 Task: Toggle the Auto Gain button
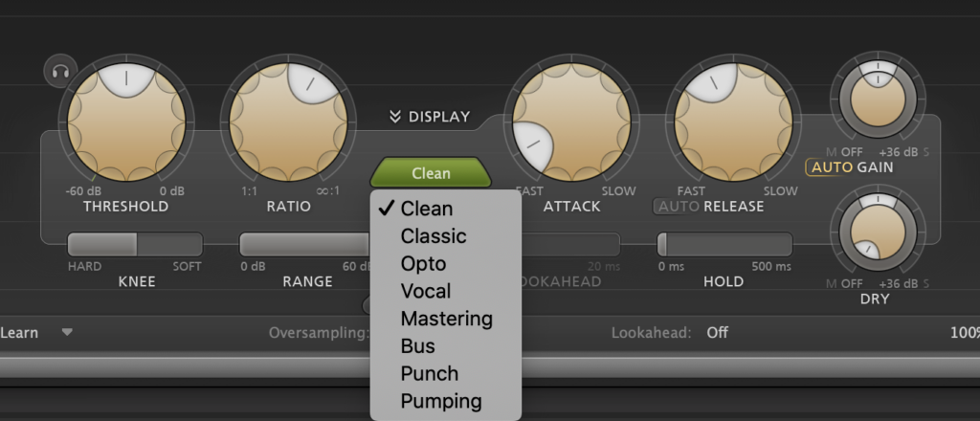coord(829,166)
